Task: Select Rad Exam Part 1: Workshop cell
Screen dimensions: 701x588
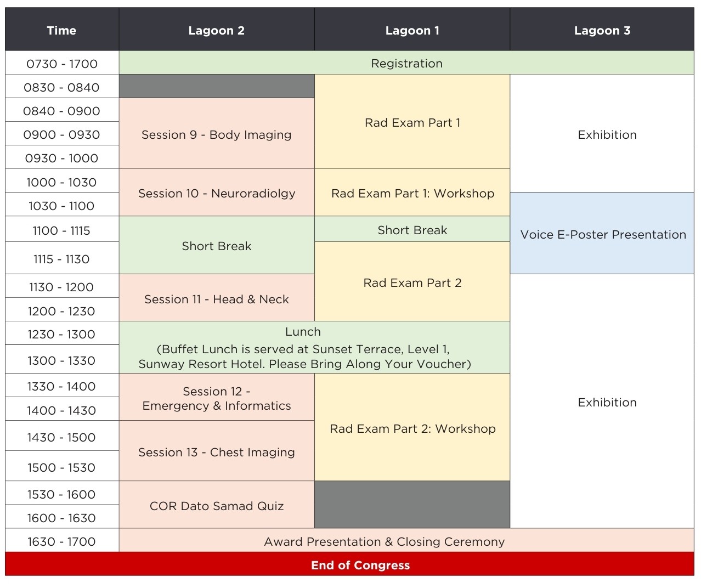Action: pos(412,193)
